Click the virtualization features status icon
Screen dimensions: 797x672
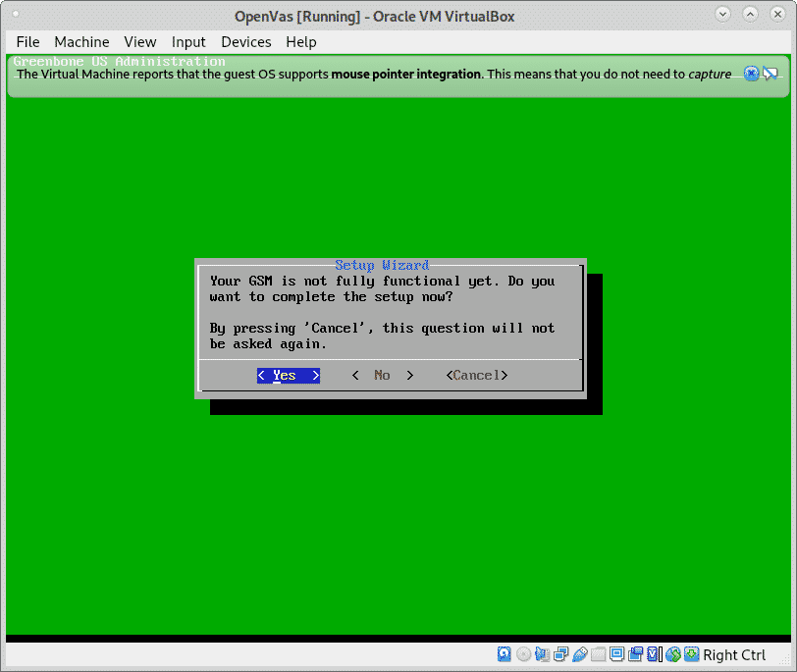[x=654, y=654]
